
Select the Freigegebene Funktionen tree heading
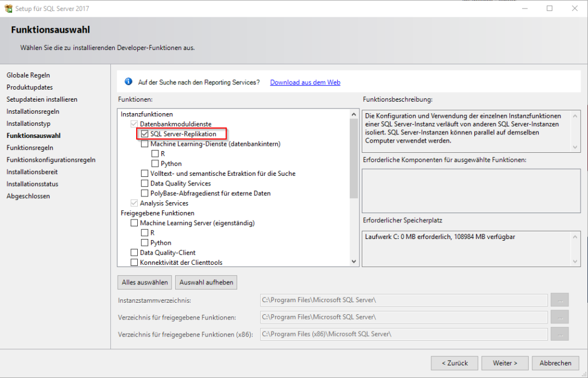pyautogui.click(x=157, y=213)
